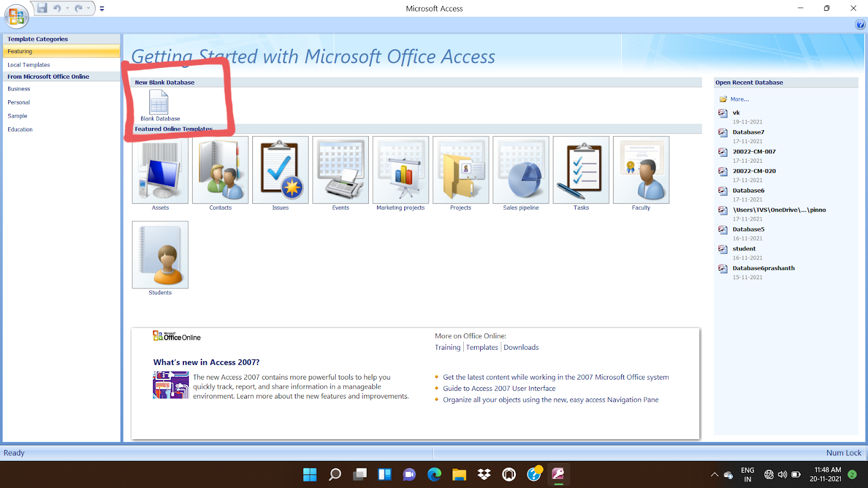Viewport: 868px width, 488px height.
Task: Click the Save icon in Quick Access toolbar
Action: tap(42, 8)
